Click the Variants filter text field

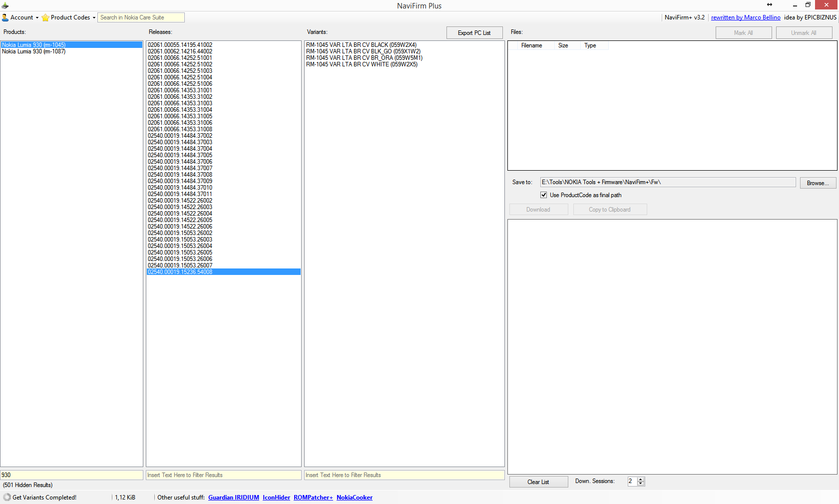coord(404,475)
